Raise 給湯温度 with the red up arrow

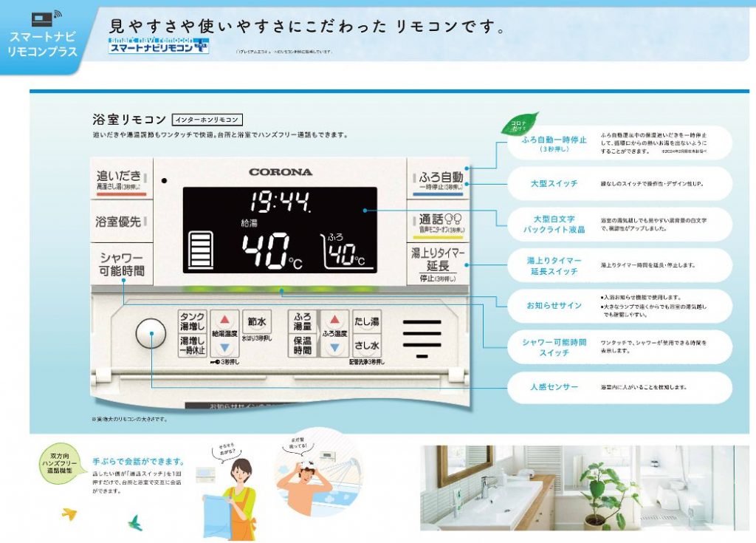(224, 320)
